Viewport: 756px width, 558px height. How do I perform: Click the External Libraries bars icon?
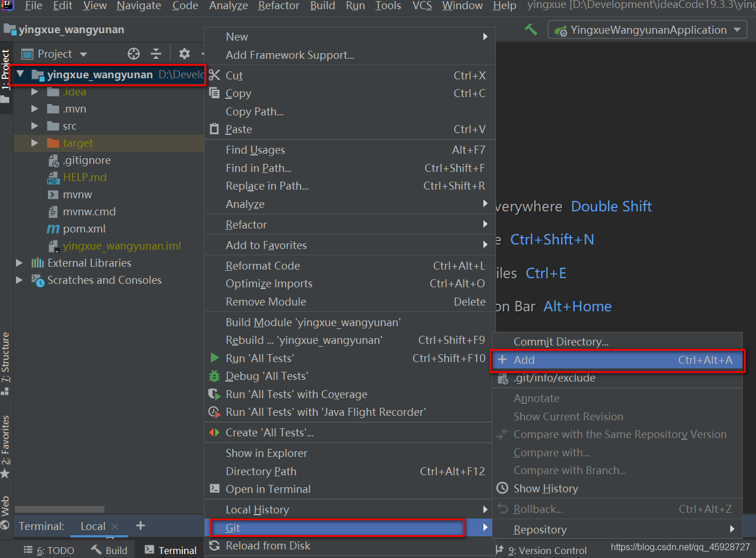coord(38,263)
